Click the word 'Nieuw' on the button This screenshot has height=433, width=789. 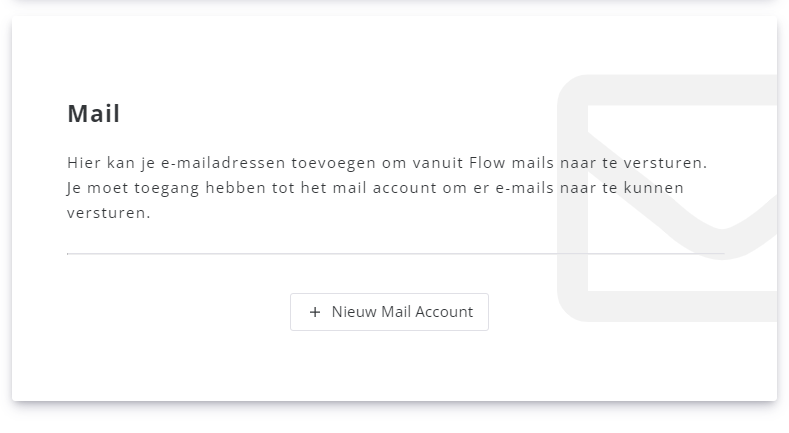(354, 312)
